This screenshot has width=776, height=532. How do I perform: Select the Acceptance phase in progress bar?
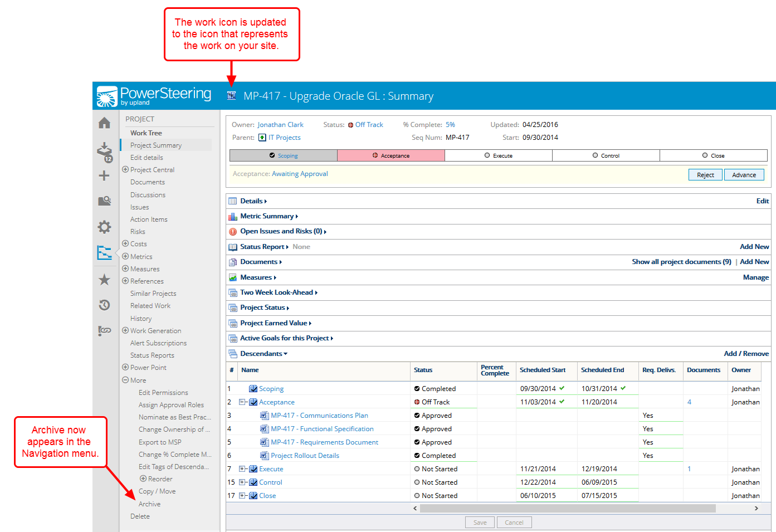tap(391, 155)
